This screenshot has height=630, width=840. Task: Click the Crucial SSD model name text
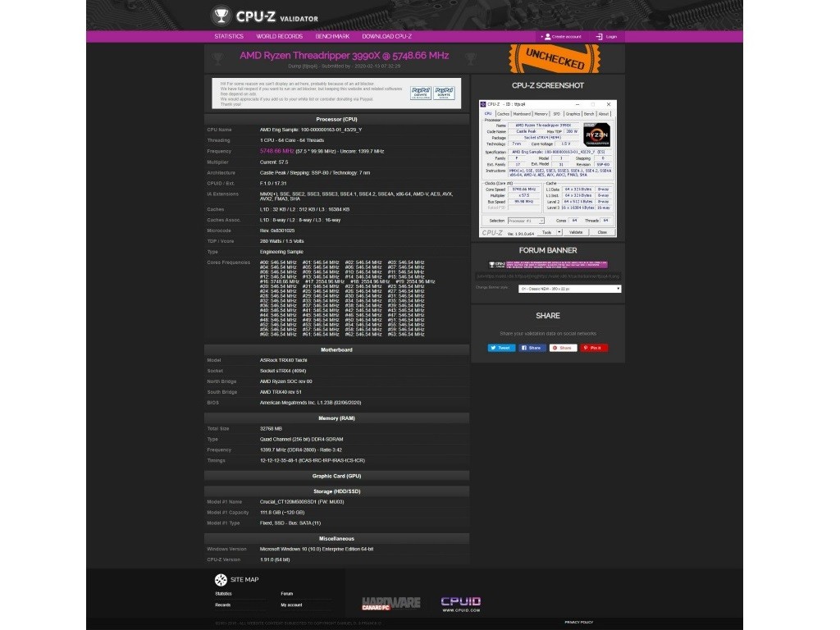click(302, 502)
